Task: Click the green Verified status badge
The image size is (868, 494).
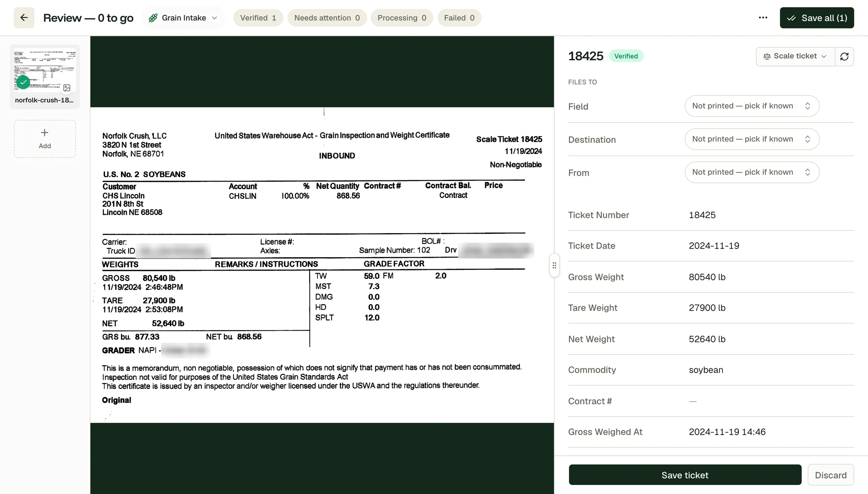Action: coord(626,56)
